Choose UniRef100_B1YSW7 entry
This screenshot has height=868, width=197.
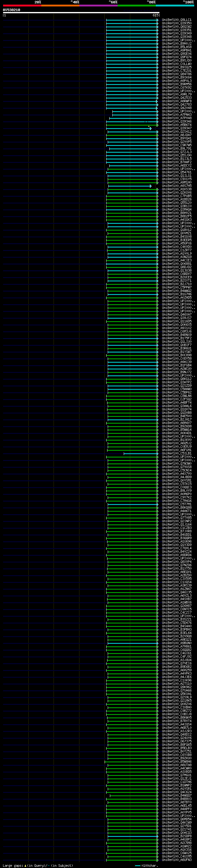tap(176, 352)
